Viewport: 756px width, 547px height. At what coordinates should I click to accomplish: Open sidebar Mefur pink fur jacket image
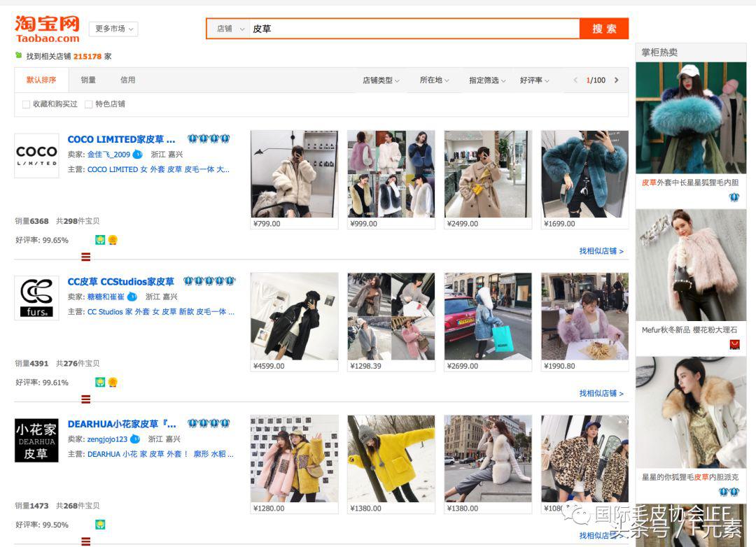point(691,265)
